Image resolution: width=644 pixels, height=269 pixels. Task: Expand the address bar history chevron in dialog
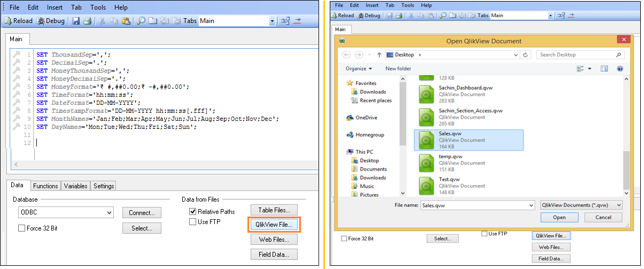coord(516,55)
